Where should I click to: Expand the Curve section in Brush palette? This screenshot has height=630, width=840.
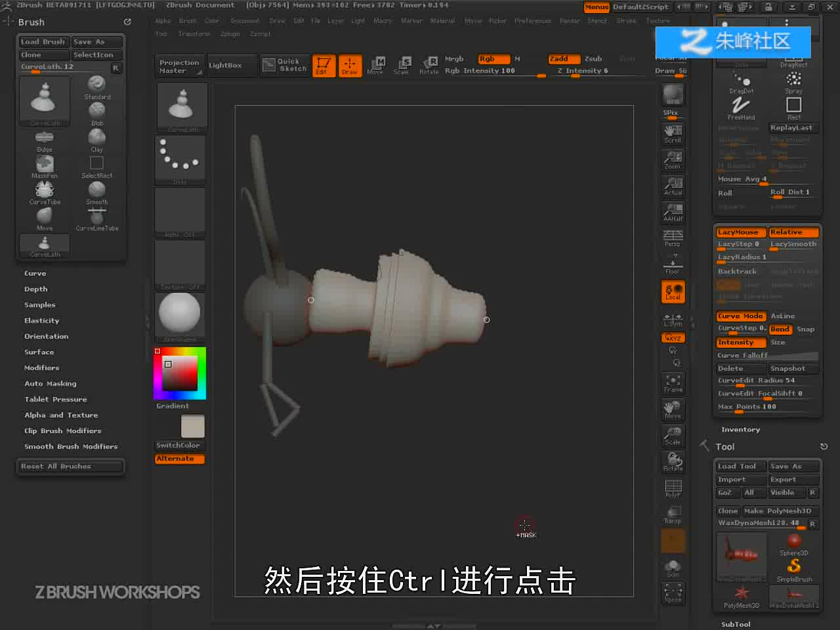tap(35, 274)
